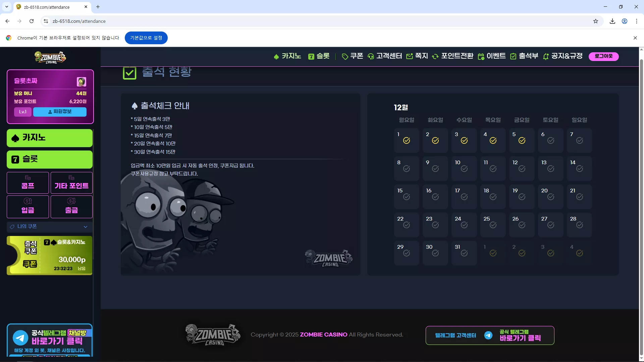View site information icon in address bar
Viewport: 644px width, 362px height.
[46, 21]
